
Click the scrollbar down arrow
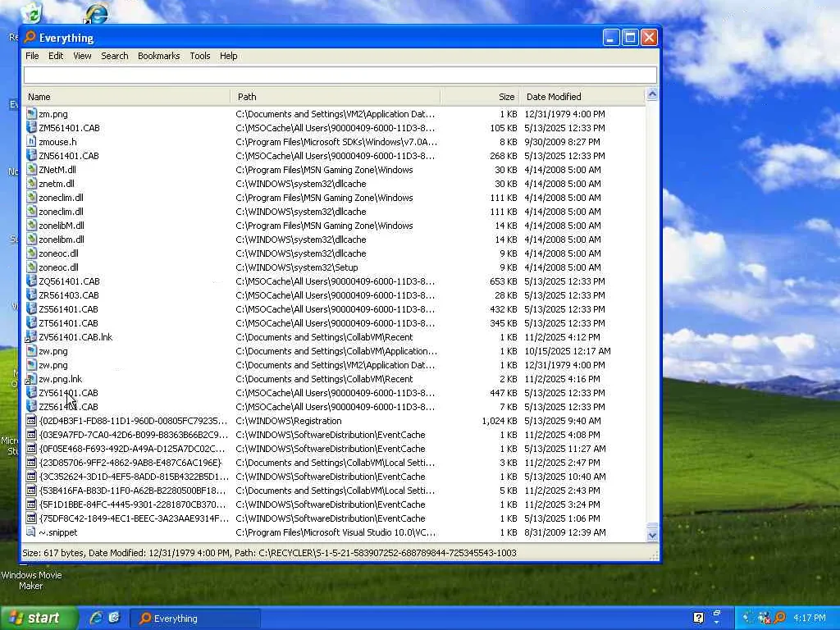pos(652,535)
